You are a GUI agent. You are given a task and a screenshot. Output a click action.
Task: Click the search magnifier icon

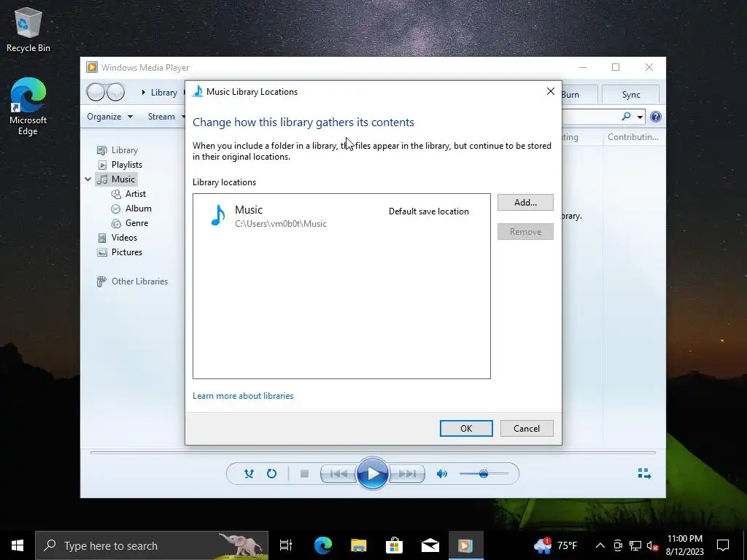pyautogui.click(x=626, y=116)
